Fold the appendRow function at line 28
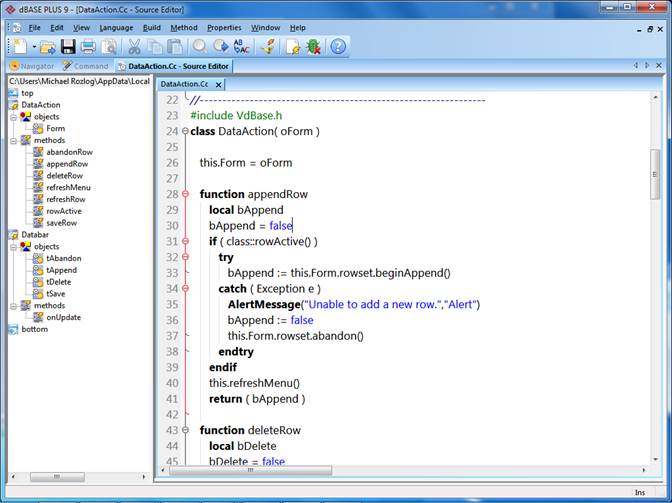The height and width of the screenshot is (503, 672). pyautogui.click(x=185, y=194)
